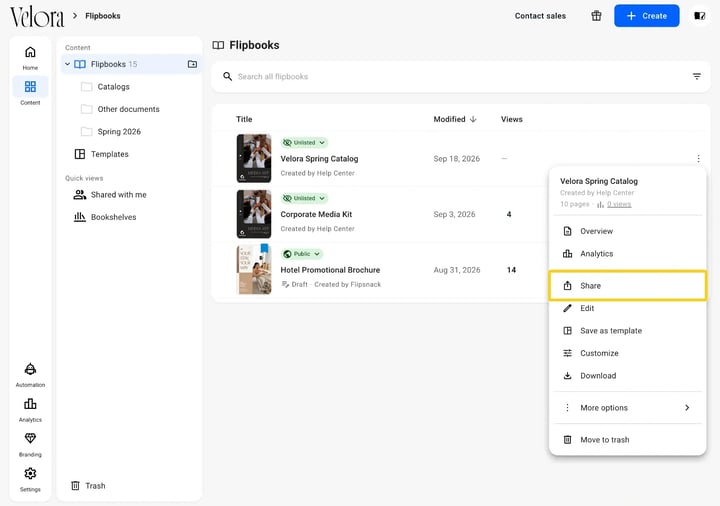Click the Contact sales link
The height and width of the screenshot is (506, 720).
[x=540, y=16]
